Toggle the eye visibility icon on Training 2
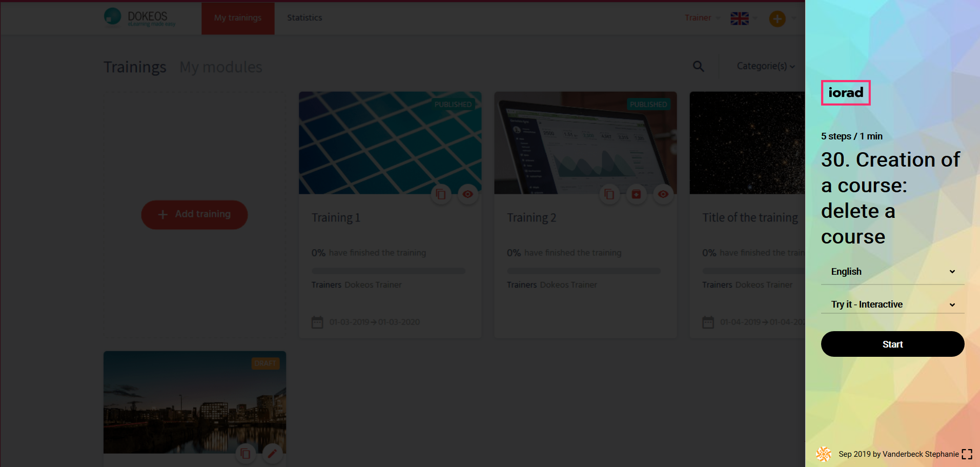The width and height of the screenshot is (980, 467). (x=663, y=194)
